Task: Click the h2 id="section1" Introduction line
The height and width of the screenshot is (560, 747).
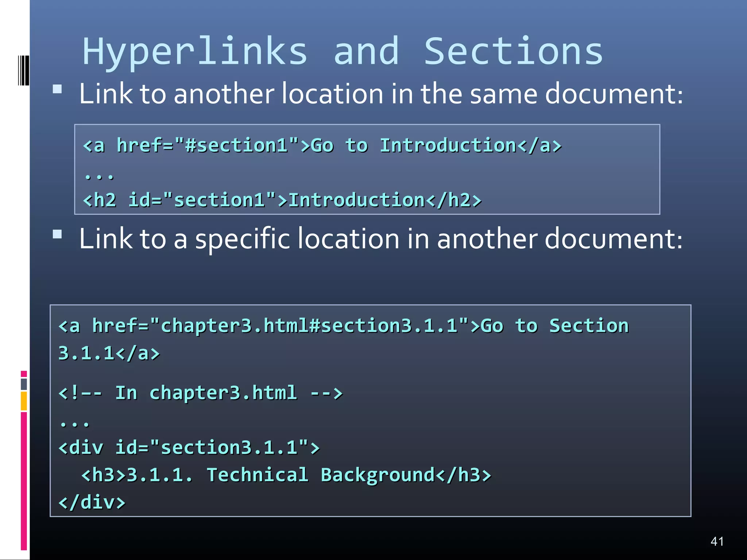Action: pyautogui.click(x=282, y=200)
